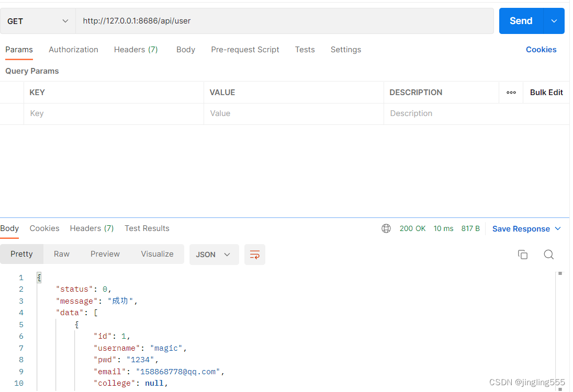
Task: Open the Save Response dropdown
Action: pyautogui.click(x=526, y=229)
